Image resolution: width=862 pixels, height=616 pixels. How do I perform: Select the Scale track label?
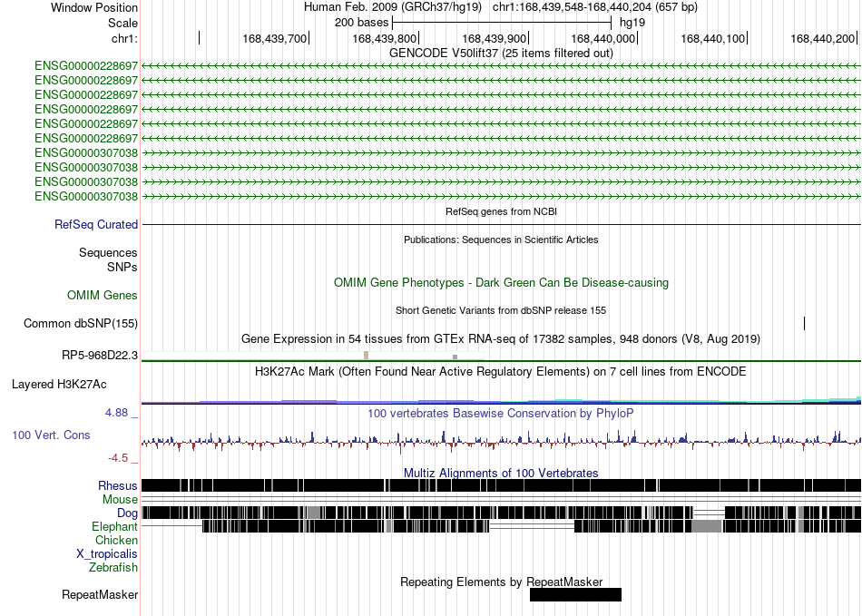click(122, 23)
